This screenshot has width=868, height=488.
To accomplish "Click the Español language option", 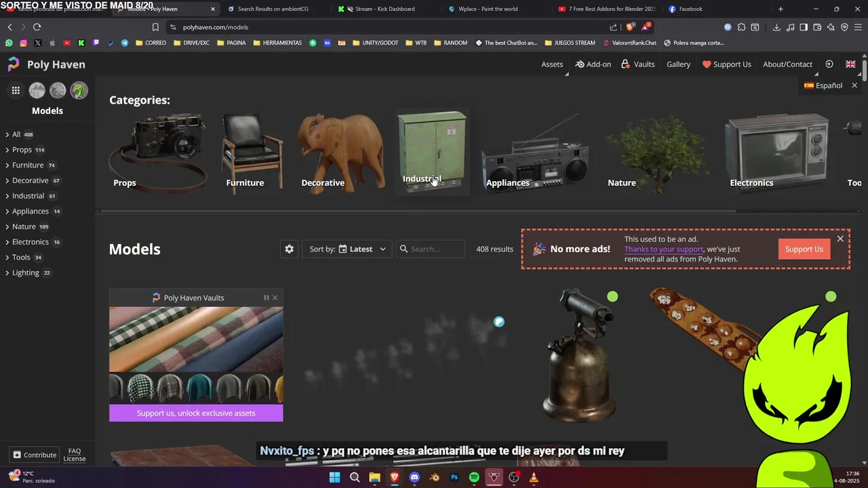I will point(823,85).
